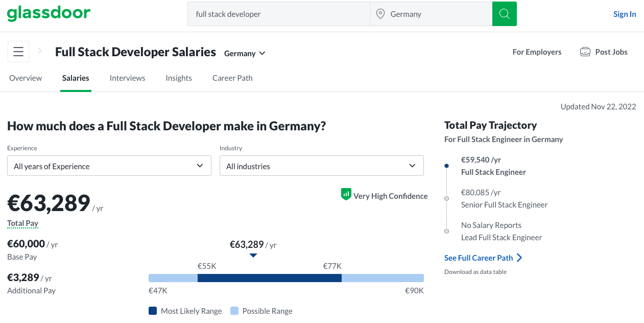Click the Full Stack Developer Salaries heading
The image size is (644, 323).
pyautogui.click(x=135, y=52)
